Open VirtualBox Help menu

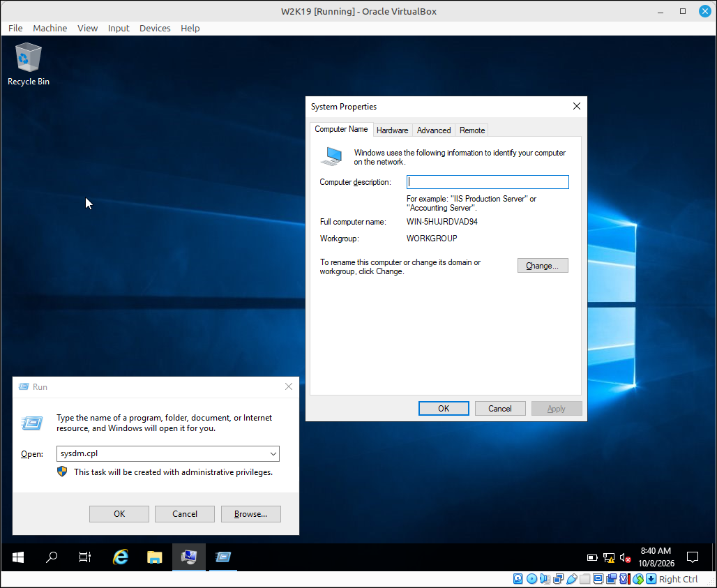point(190,29)
